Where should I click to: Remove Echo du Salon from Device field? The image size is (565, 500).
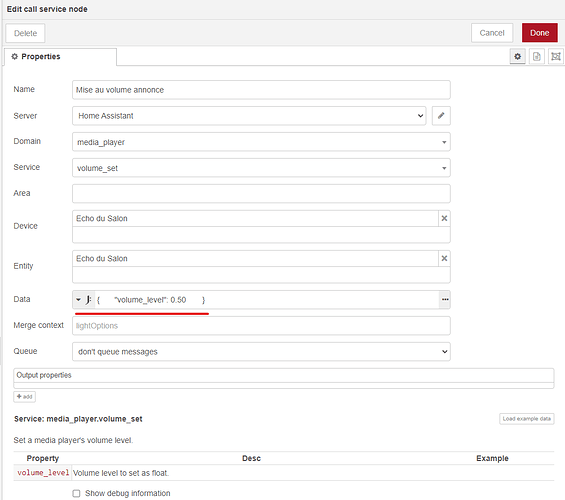coord(444,218)
